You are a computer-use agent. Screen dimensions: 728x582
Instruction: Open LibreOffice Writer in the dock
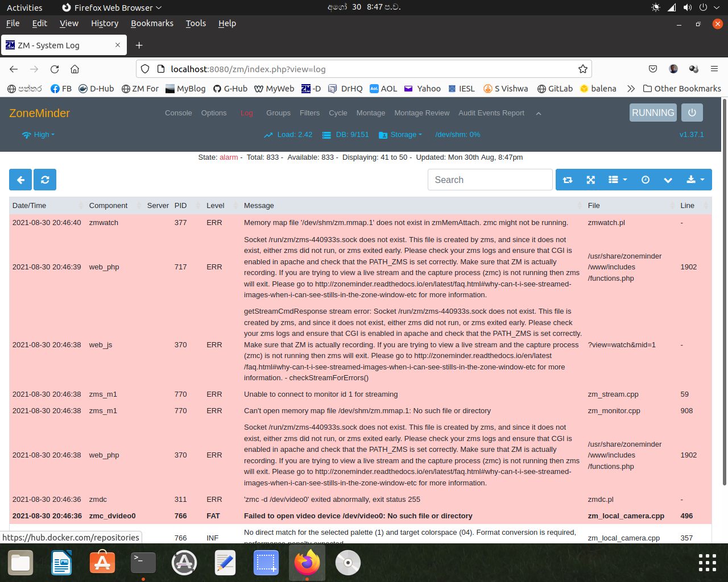(61, 563)
